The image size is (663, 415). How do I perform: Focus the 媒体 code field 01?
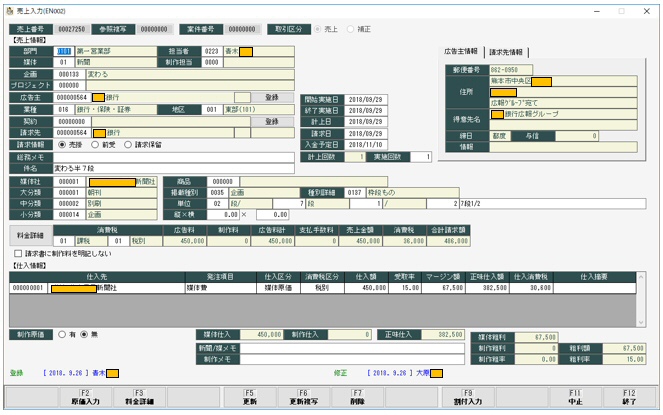[64, 62]
